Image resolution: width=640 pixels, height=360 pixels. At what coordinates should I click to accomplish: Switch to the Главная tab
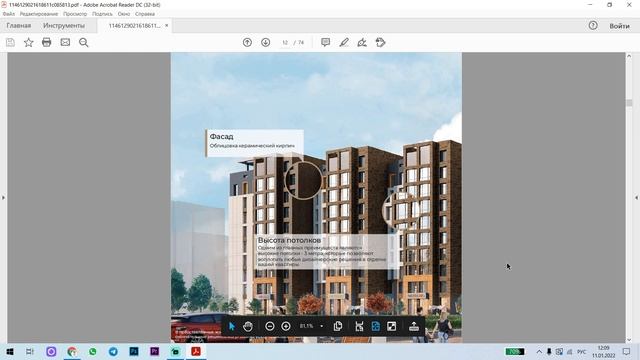[19, 26]
